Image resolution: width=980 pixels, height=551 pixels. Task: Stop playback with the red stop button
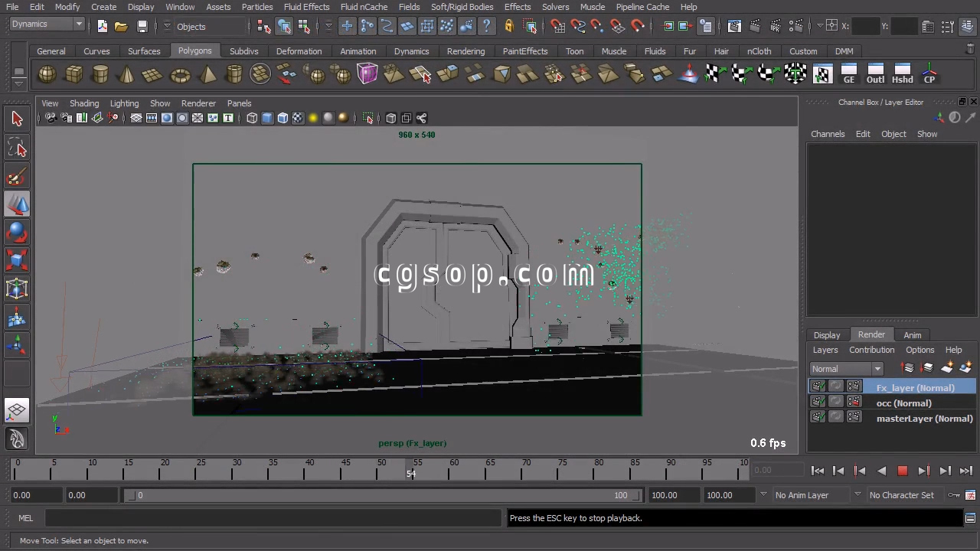[902, 471]
